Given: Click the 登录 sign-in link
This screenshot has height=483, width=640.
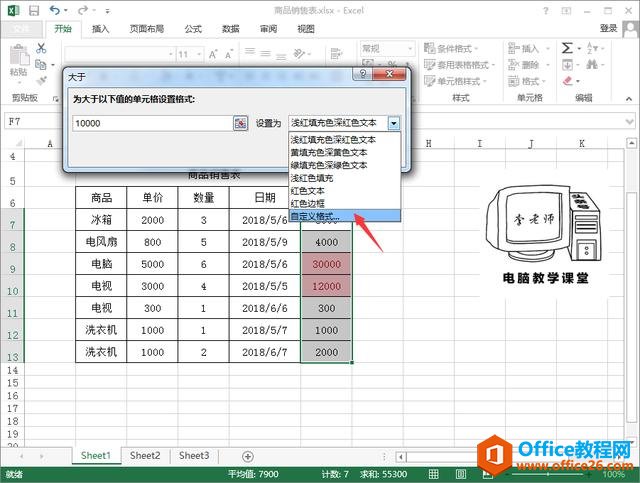Looking at the screenshot, I should click(609, 28).
